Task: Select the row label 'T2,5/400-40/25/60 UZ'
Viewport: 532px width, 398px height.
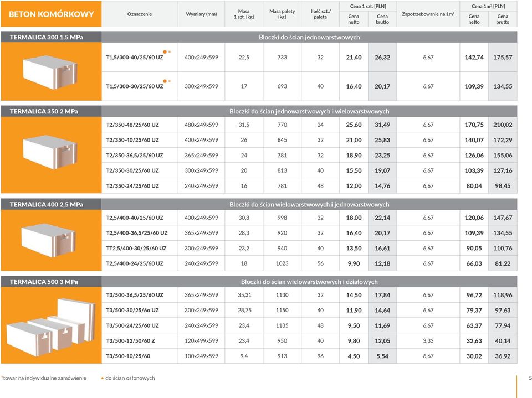Action: point(135,218)
